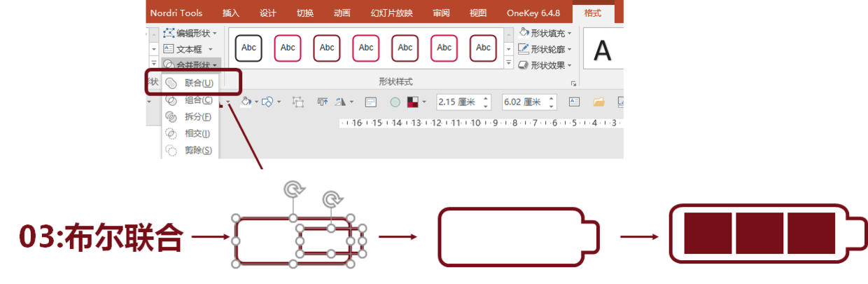Open the 切换 ribbon tab

(x=304, y=13)
